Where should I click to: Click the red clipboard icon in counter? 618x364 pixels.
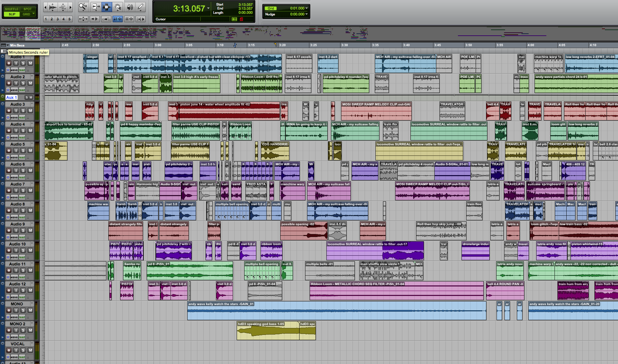pyautogui.click(x=242, y=19)
